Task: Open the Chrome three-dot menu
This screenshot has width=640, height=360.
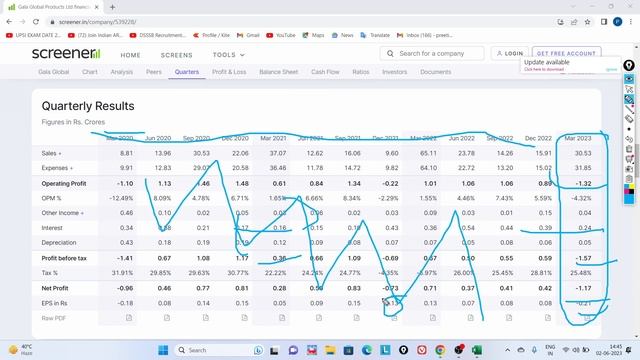Action: (x=631, y=22)
